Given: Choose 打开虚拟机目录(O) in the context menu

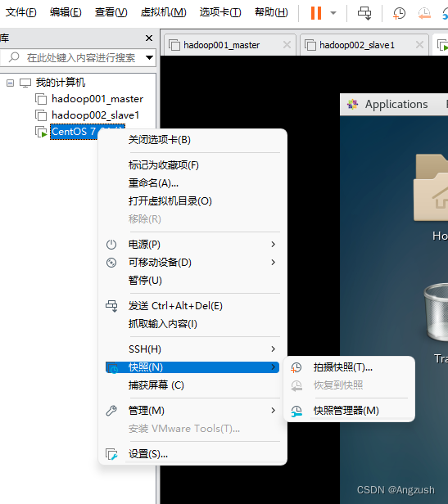Looking at the screenshot, I should click(x=192, y=201).
